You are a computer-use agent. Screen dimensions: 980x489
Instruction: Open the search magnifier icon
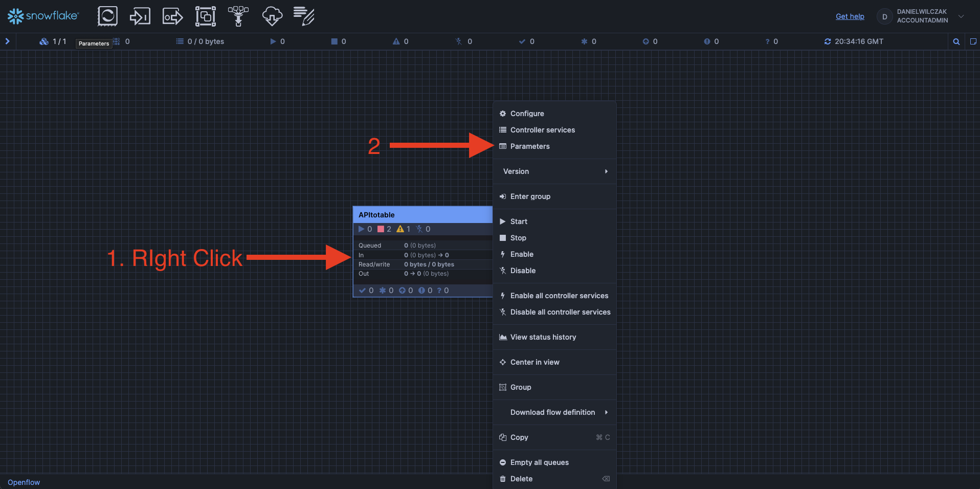pos(956,41)
